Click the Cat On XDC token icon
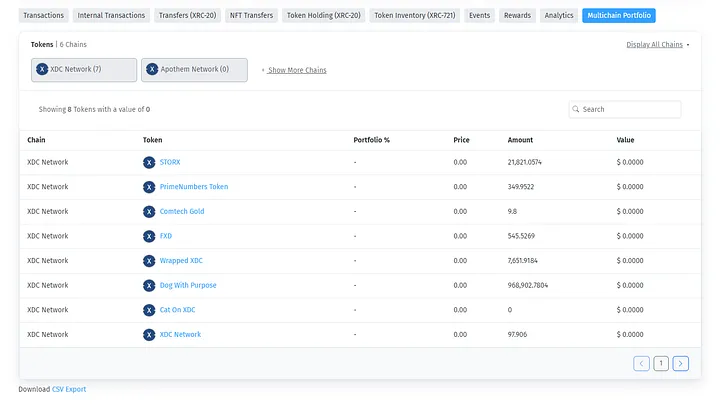Image resolution: width=720 pixels, height=406 pixels. point(149,310)
